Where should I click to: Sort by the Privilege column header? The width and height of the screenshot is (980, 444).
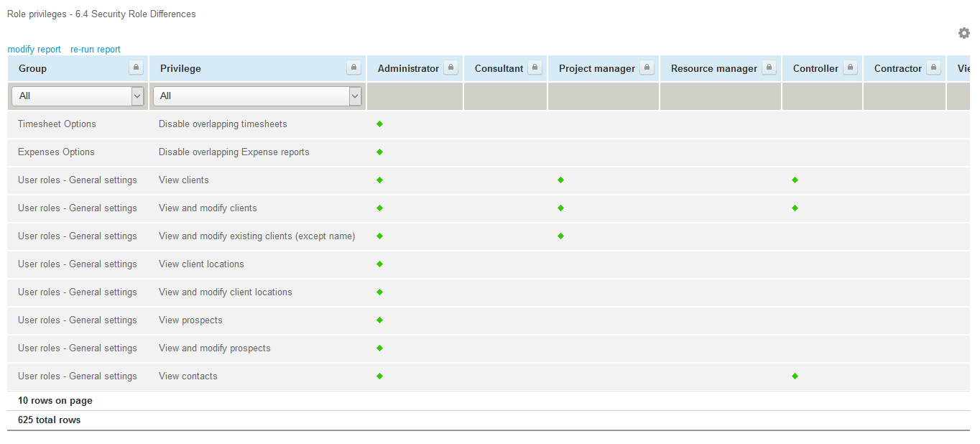[180, 68]
